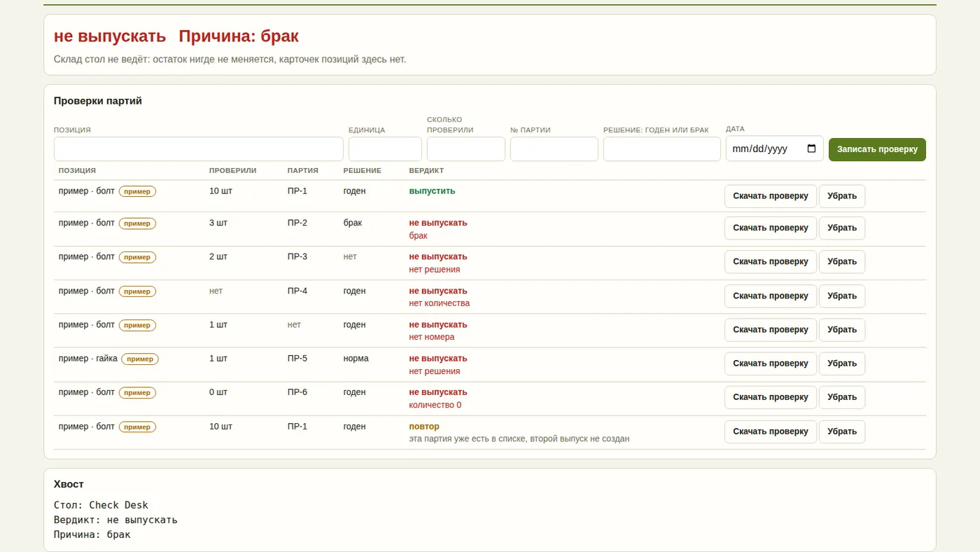Download the check with verdict «выпустить»
This screenshot has height=552, width=980.
771,196
